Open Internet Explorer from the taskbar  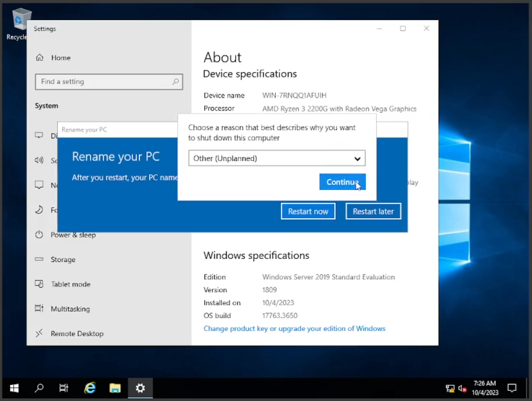click(90, 388)
